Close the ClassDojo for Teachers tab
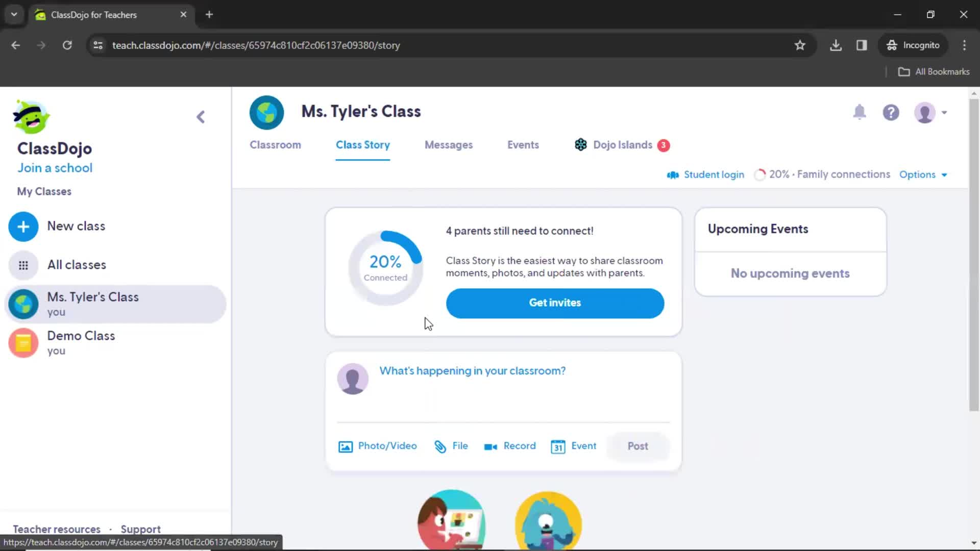This screenshot has height=551, width=980. (x=183, y=15)
